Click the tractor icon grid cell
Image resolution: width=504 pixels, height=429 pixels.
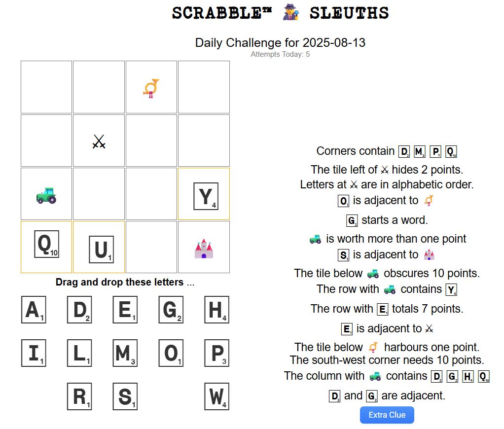click(46, 194)
